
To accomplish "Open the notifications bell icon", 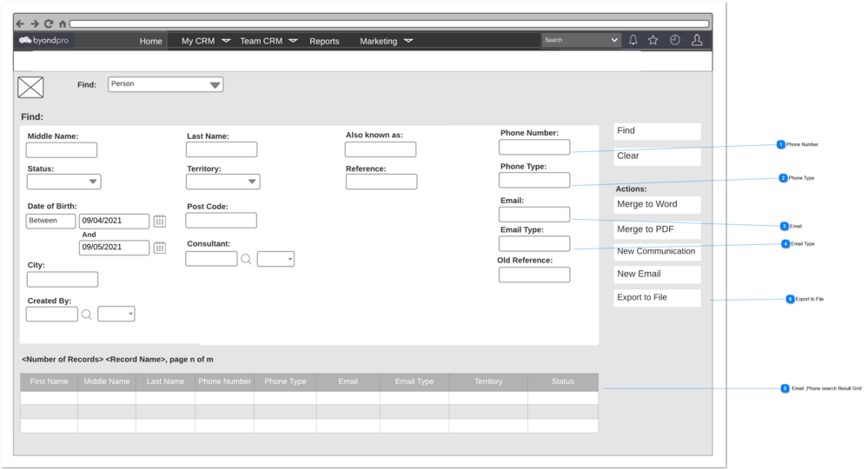I will (633, 40).
